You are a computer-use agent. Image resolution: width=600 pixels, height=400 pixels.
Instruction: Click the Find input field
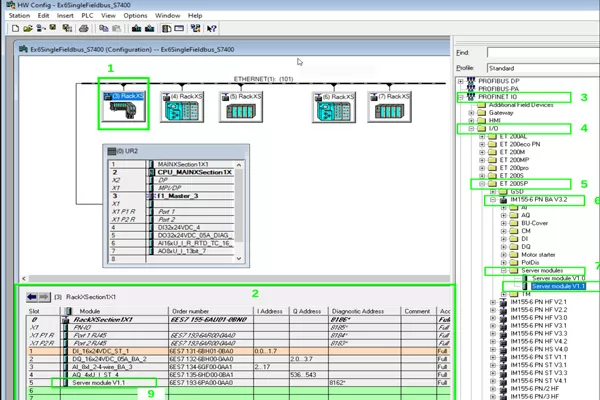tap(545, 51)
